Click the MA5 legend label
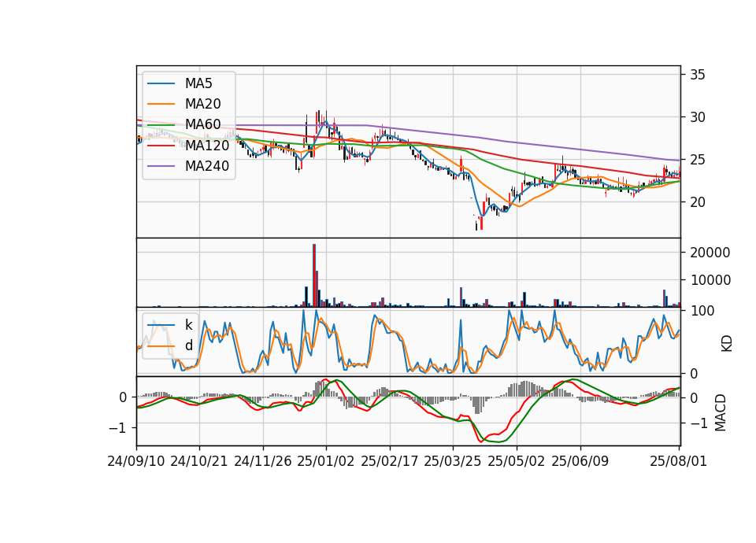Image resolution: width=756 pixels, height=543 pixels. (198, 83)
